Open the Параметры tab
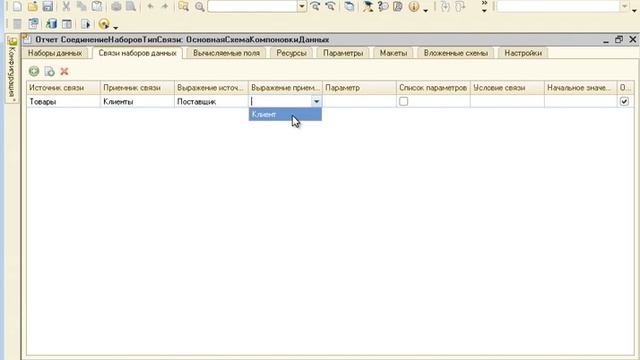The image size is (640, 360). [x=343, y=53]
